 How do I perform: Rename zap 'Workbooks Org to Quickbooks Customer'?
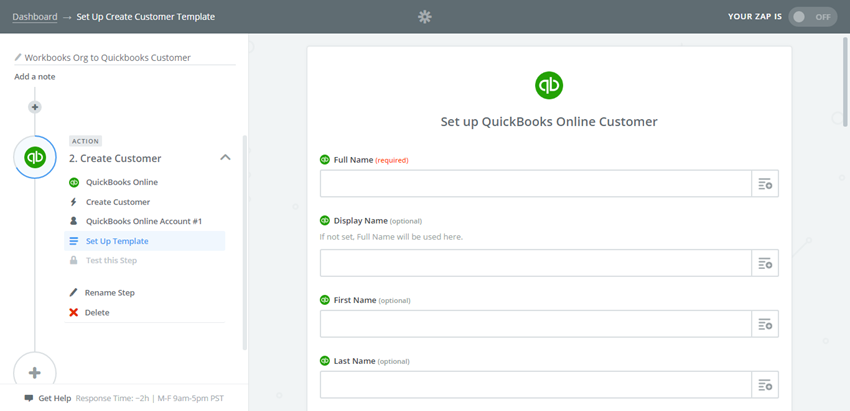107,57
